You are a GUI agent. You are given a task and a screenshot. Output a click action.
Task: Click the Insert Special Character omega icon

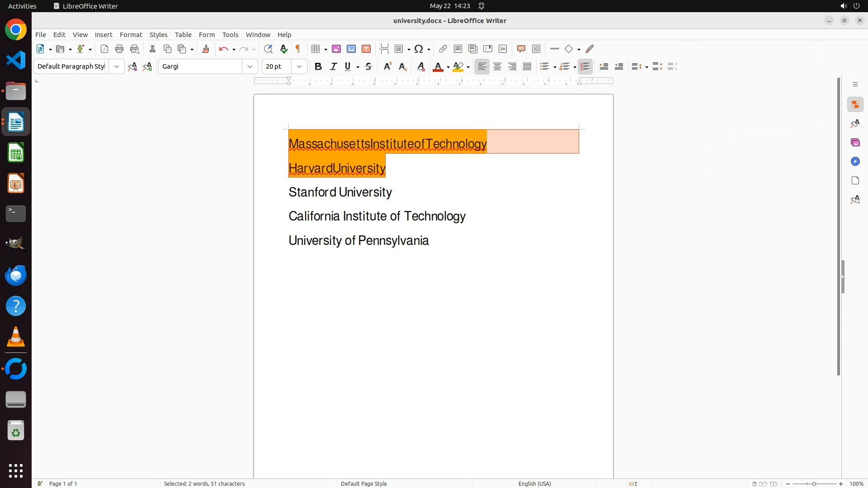[x=419, y=49]
